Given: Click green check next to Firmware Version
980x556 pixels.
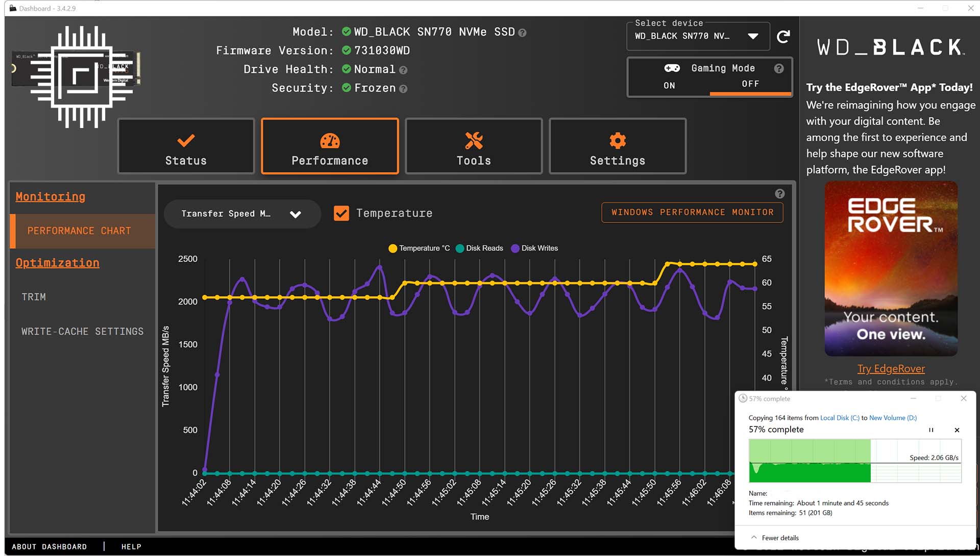Looking at the screenshot, I should 346,50.
